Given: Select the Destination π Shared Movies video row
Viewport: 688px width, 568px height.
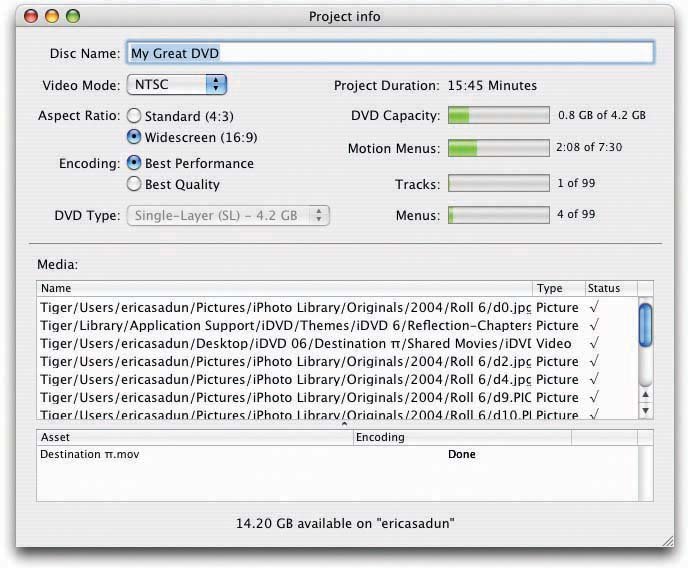Looking at the screenshot, I should pyautogui.click(x=285, y=343).
